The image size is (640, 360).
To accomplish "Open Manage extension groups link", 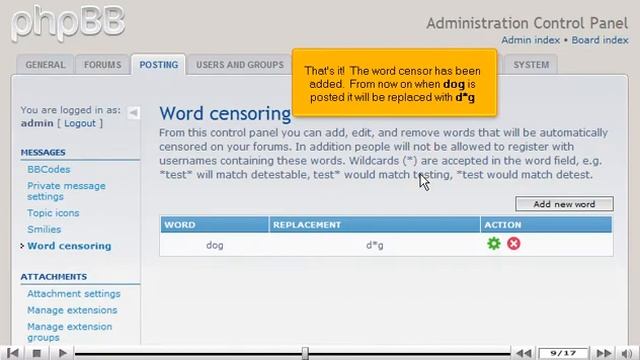I will [69, 332].
